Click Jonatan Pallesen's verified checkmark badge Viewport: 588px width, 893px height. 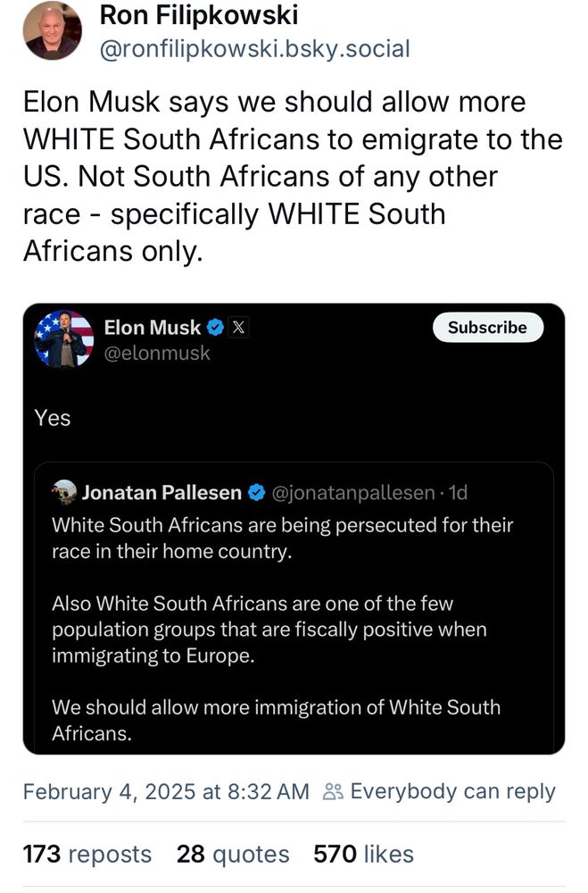pos(255,493)
